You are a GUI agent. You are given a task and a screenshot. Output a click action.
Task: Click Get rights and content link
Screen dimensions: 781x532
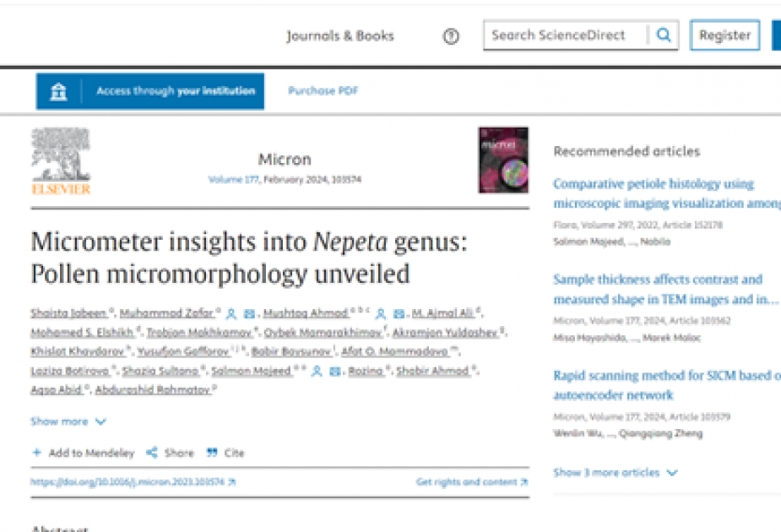pos(472,481)
